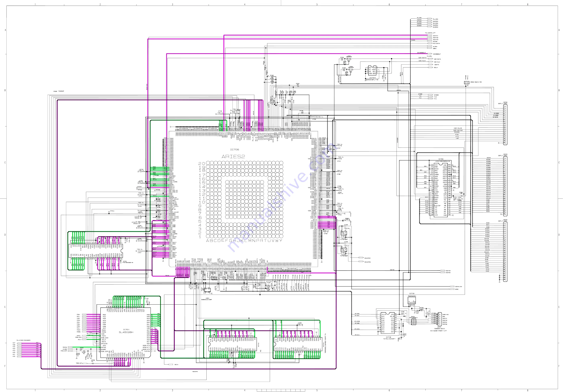
Task: Click the I2C-DATA output port label
Action: 437,59
